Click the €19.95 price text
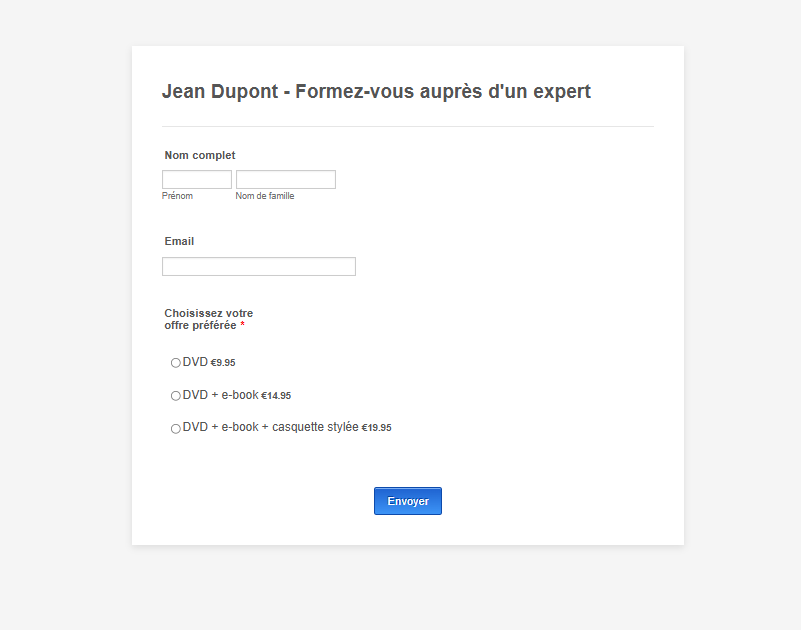This screenshot has height=630, width=801. tap(377, 427)
